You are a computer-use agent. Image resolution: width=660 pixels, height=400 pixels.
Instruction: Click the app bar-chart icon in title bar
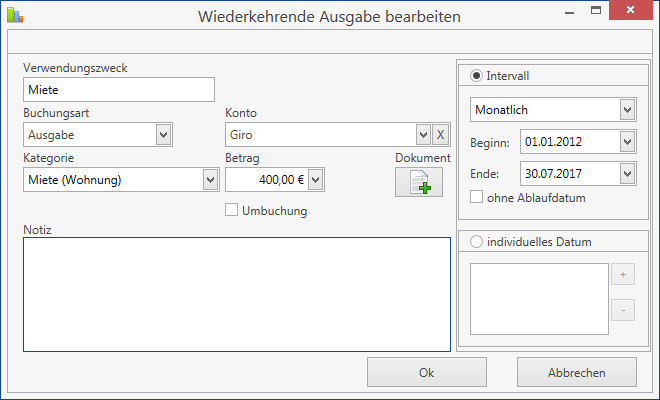15,15
